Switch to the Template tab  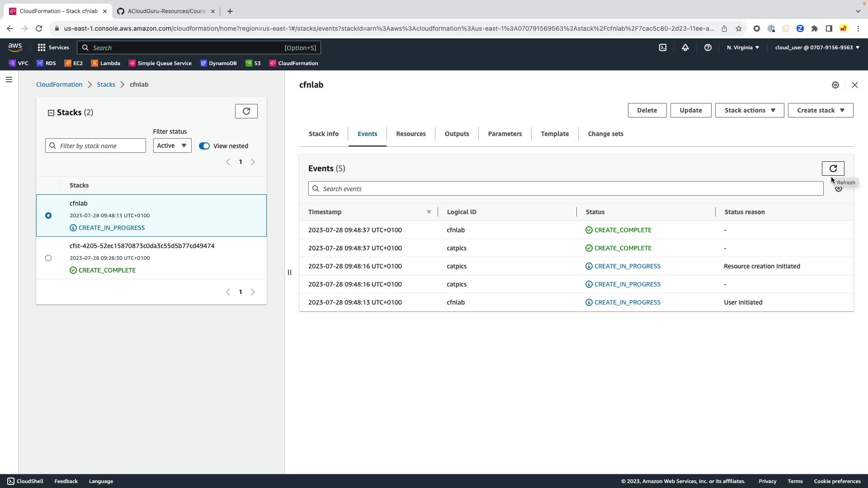[x=554, y=134]
